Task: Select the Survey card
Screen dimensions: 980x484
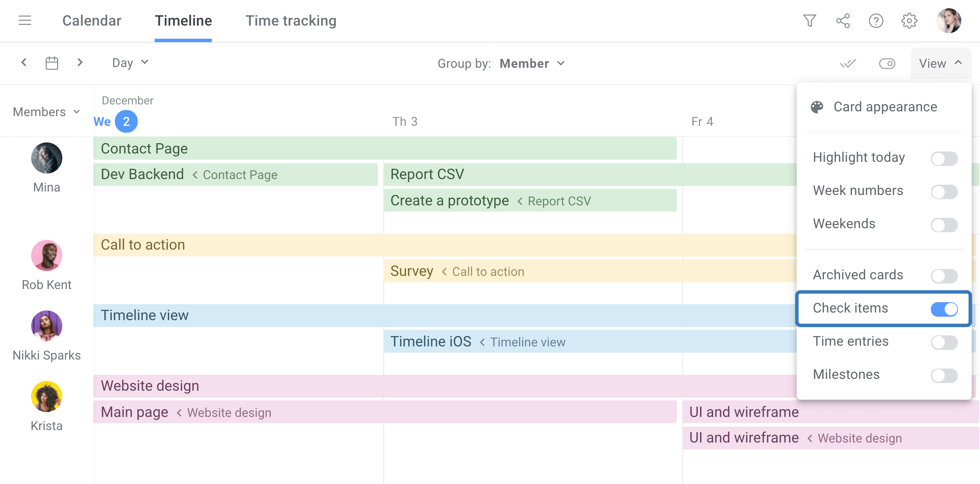Action: coord(412,271)
